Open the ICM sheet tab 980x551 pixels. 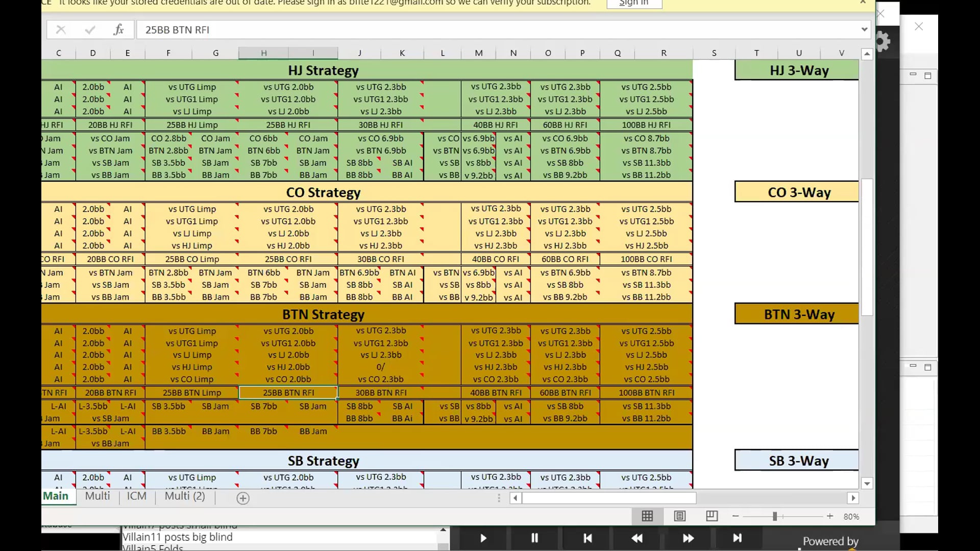136,496
